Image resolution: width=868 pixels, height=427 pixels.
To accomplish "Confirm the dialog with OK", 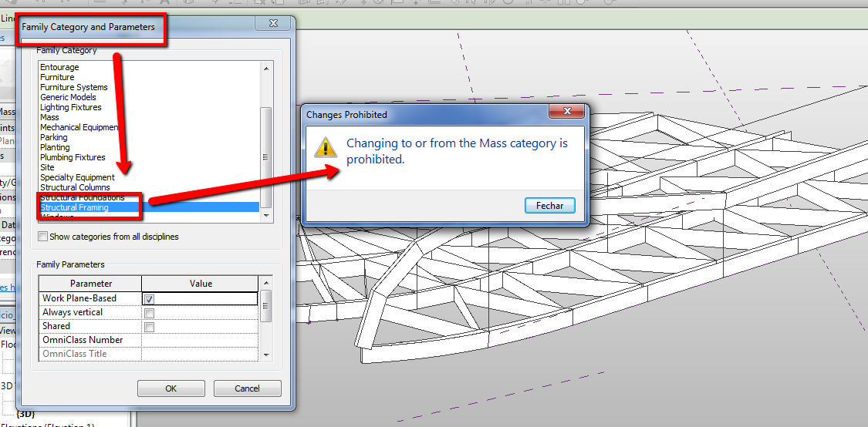I will point(171,388).
